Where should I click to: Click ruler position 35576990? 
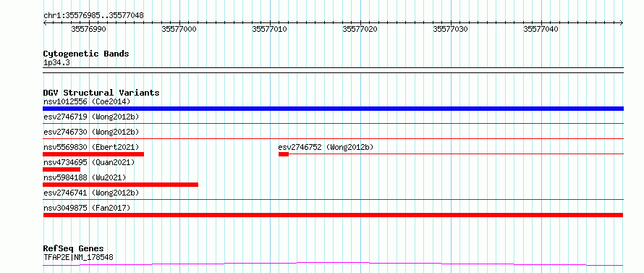89,29
